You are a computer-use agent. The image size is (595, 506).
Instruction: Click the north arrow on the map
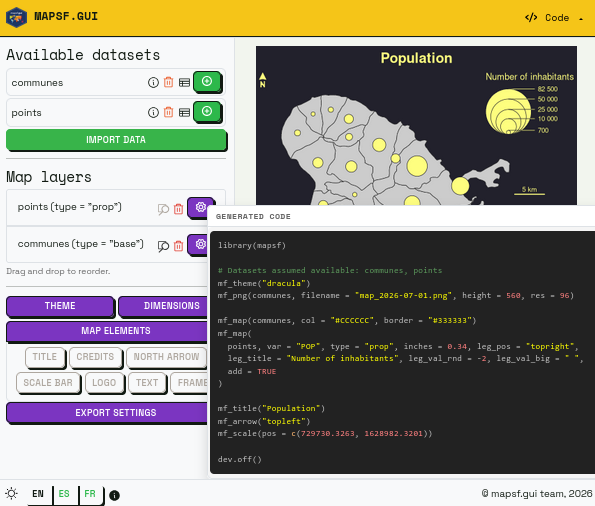pos(263,80)
